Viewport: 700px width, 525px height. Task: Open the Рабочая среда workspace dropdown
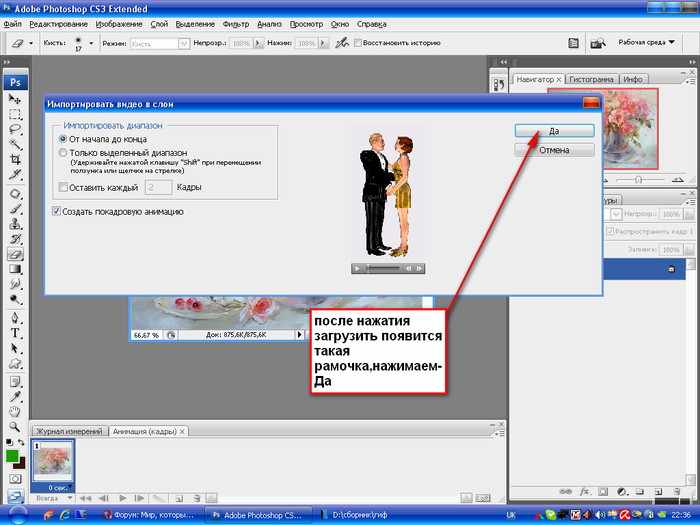tap(646, 42)
